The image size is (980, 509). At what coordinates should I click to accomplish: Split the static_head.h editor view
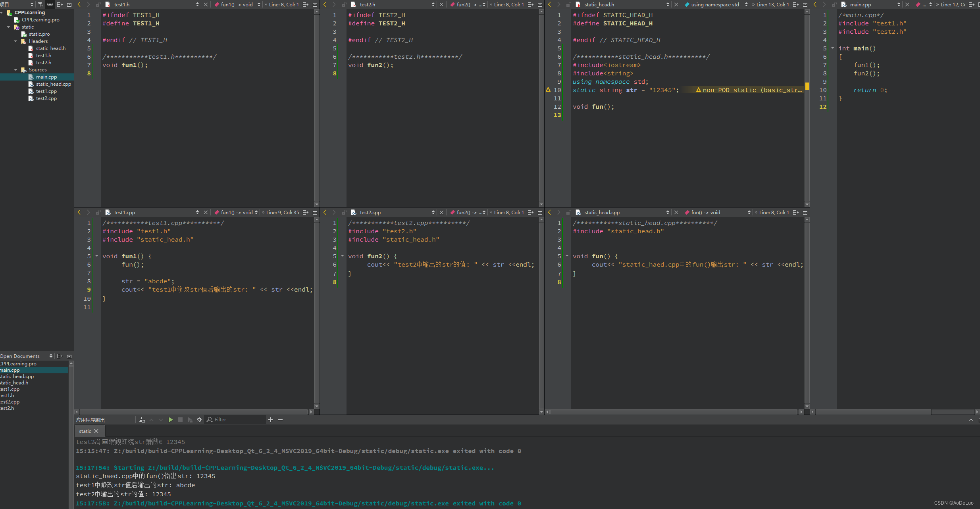pos(795,4)
